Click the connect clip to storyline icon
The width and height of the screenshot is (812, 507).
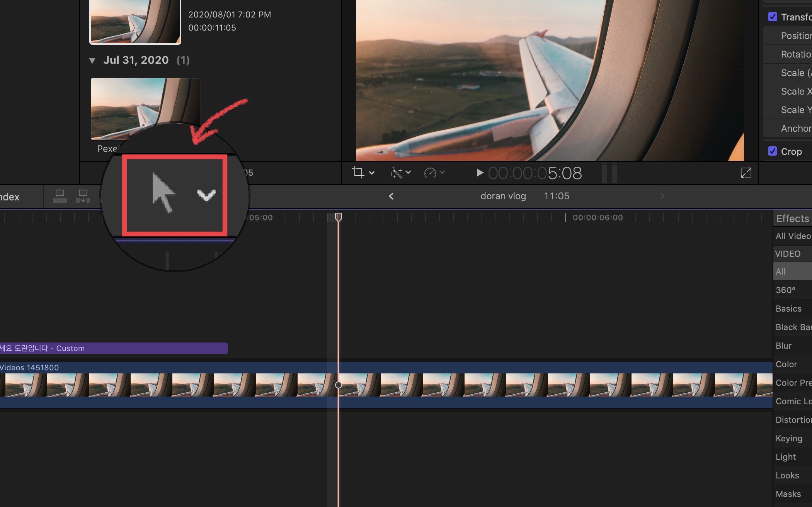[60, 196]
